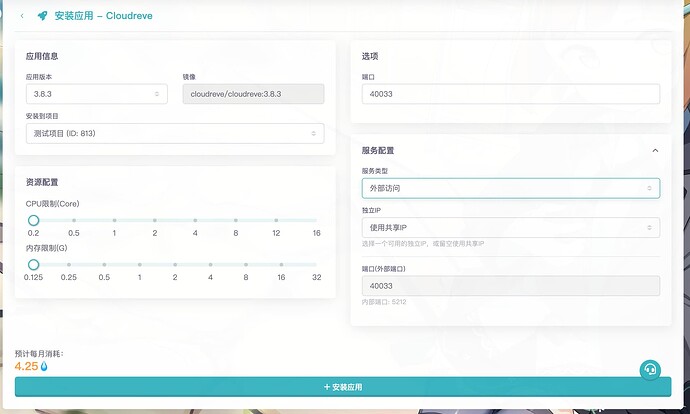690x414 pixels.
Task: Click the 选择一个可用的独立IP hint text
Action: pyautogui.click(x=423, y=243)
